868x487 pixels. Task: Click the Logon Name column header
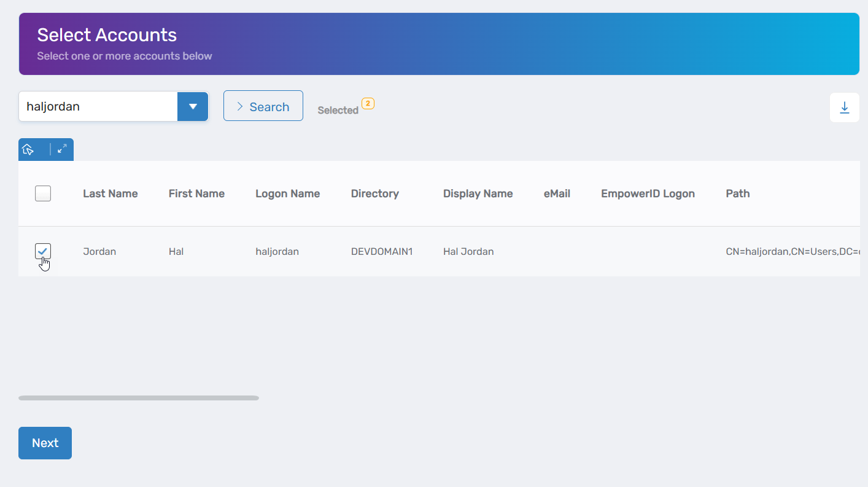pos(287,193)
